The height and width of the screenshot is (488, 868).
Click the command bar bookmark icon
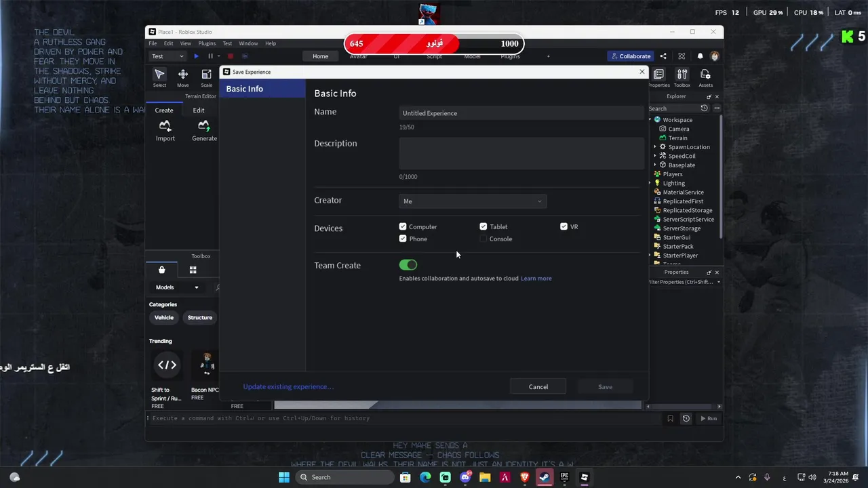670,419
